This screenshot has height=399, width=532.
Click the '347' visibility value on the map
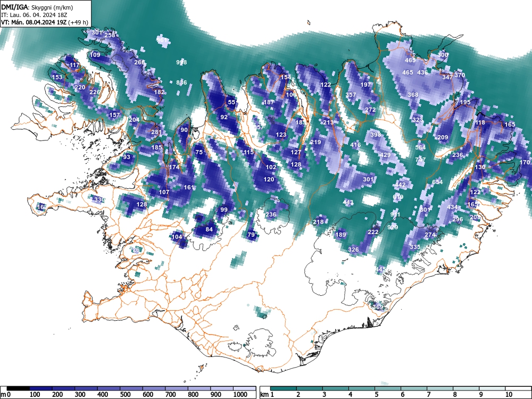tap(447, 77)
